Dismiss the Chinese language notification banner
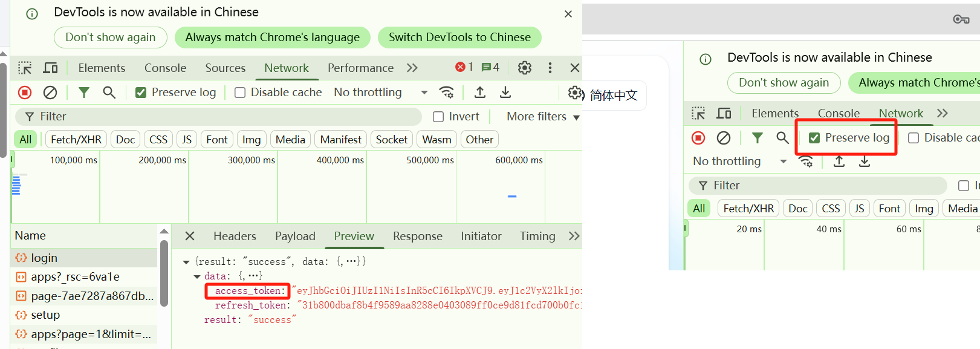The image size is (980, 349). pos(568,14)
